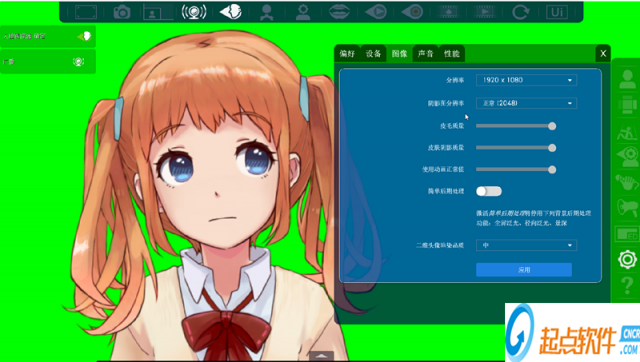Click the Ui toggle icon in top toolbar
Image resolution: width=640 pixels, height=362 pixels.
tap(557, 12)
